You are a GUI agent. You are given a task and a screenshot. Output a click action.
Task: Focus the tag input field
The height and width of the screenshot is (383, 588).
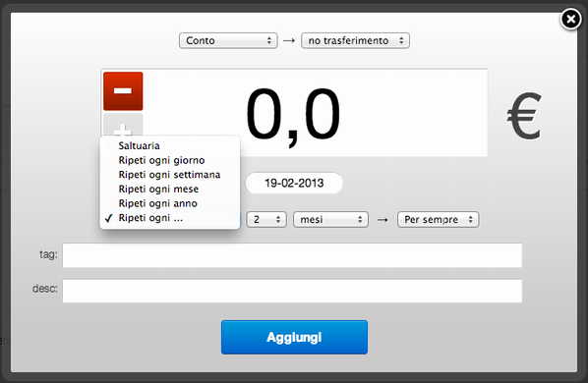[292, 255]
